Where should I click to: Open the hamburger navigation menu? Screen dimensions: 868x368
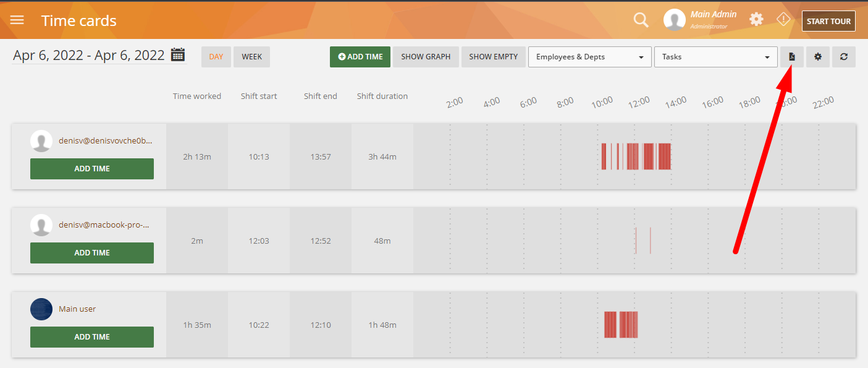coord(17,20)
